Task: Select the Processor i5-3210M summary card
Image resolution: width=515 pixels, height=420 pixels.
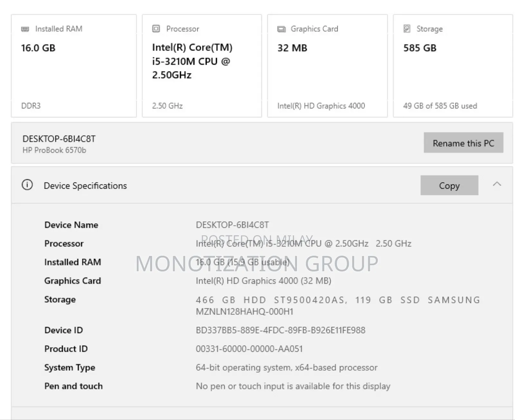Action: [x=202, y=66]
